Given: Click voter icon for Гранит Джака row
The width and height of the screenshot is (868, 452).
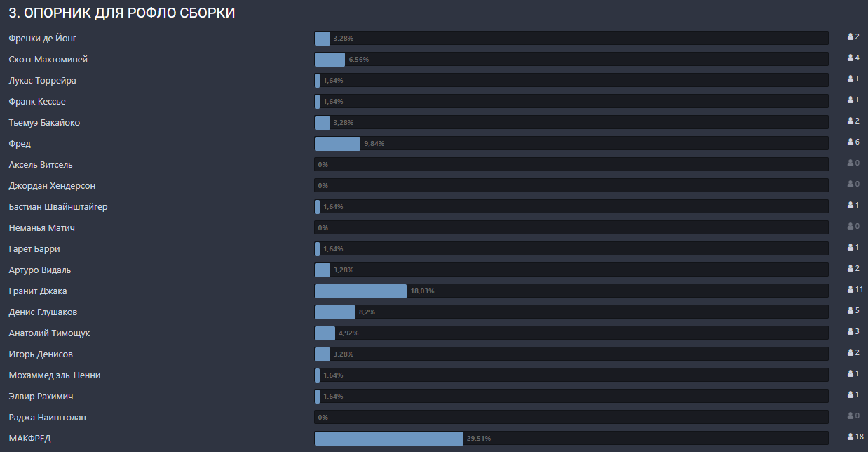Looking at the screenshot, I should 850,290.
